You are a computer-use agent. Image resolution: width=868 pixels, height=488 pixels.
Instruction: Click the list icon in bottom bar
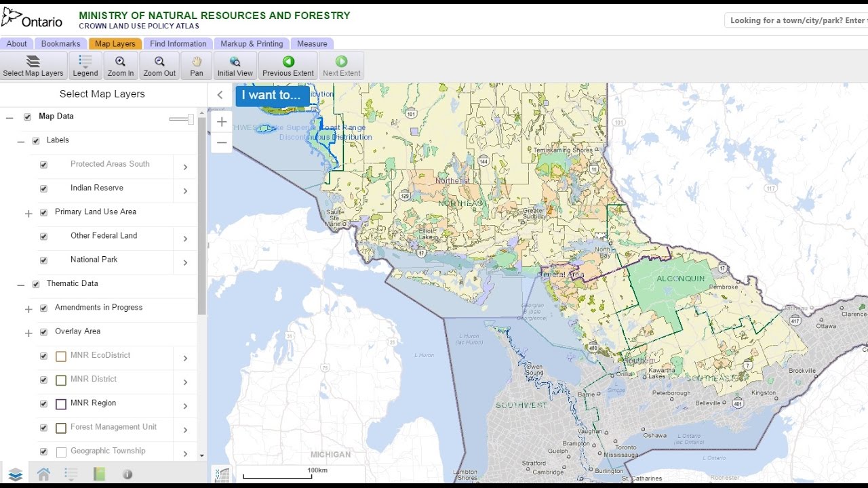pos(71,474)
